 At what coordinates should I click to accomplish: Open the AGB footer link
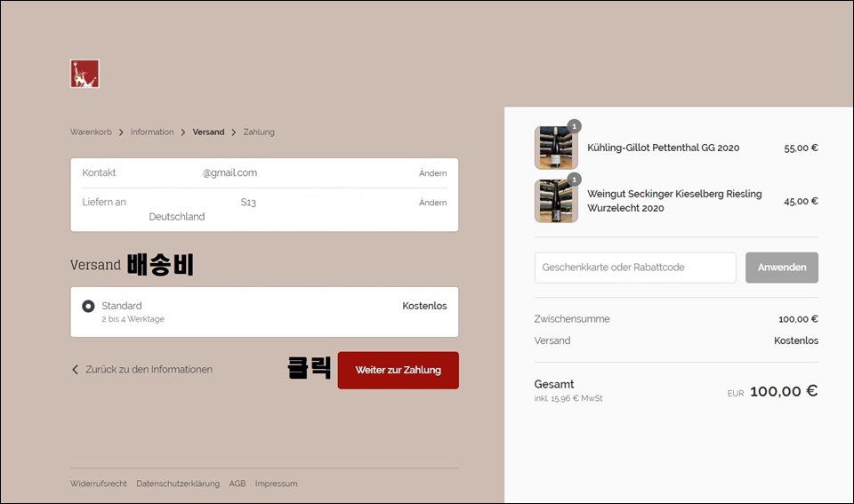pyautogui.click(x=237, y=484)
